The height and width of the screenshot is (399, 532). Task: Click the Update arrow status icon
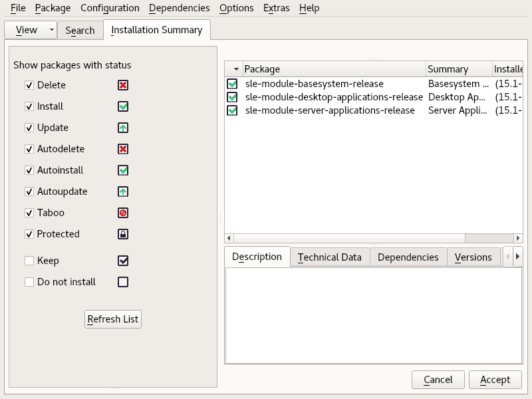[123, 128]
